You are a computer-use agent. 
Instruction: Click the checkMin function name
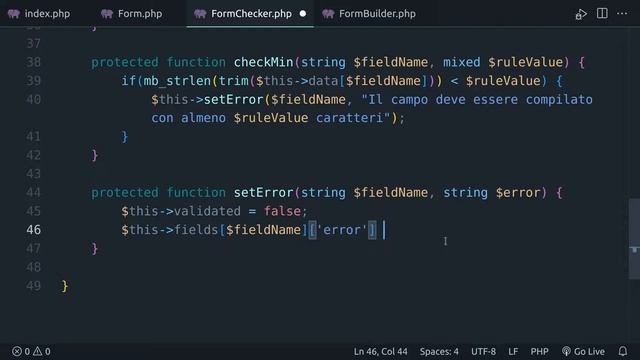click(x=263, y=62)
